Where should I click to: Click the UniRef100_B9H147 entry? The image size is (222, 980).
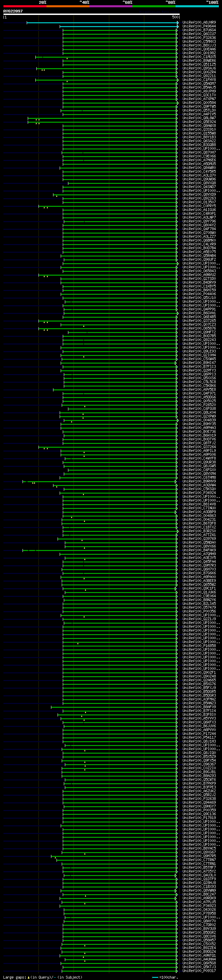[199, 363]
